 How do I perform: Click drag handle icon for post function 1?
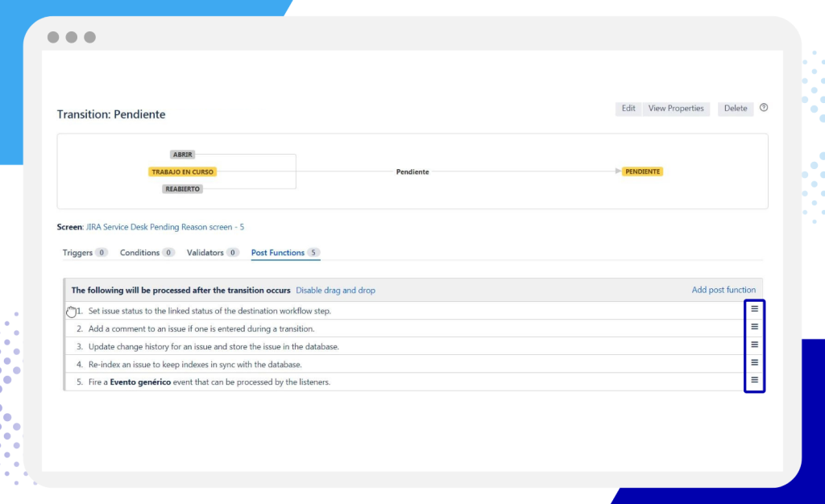coord(754,309)
